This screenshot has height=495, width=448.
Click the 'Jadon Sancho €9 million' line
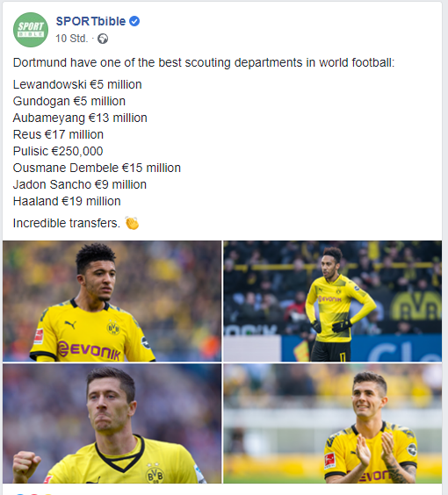80,184
